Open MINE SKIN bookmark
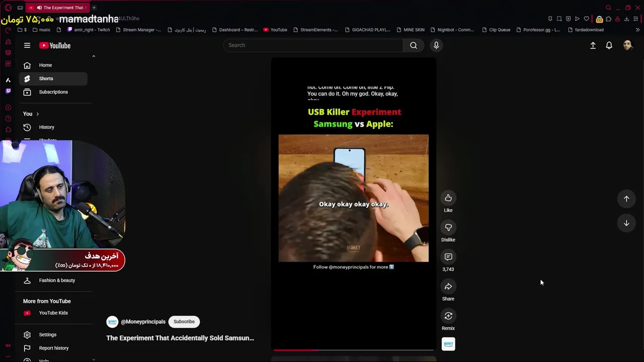644x362 pixels. 411,30
